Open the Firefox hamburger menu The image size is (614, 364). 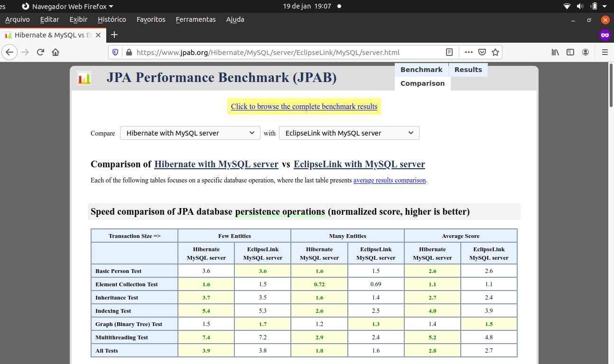click(605, 52)
